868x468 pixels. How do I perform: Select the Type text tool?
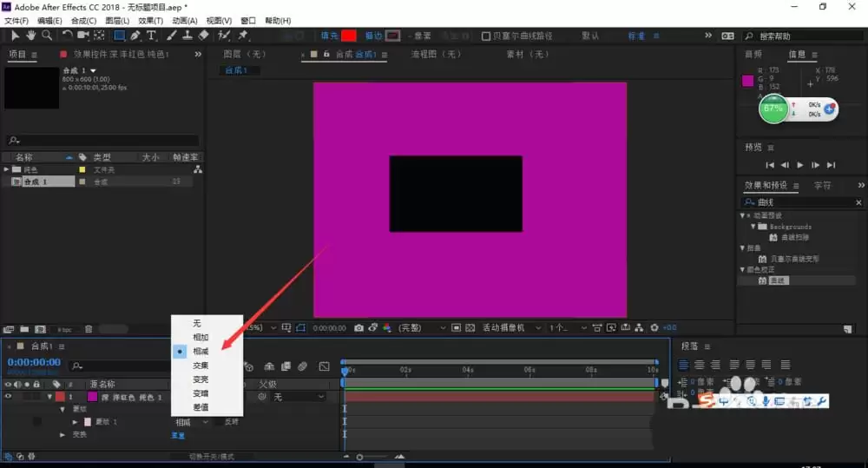(x=151, y=36)
